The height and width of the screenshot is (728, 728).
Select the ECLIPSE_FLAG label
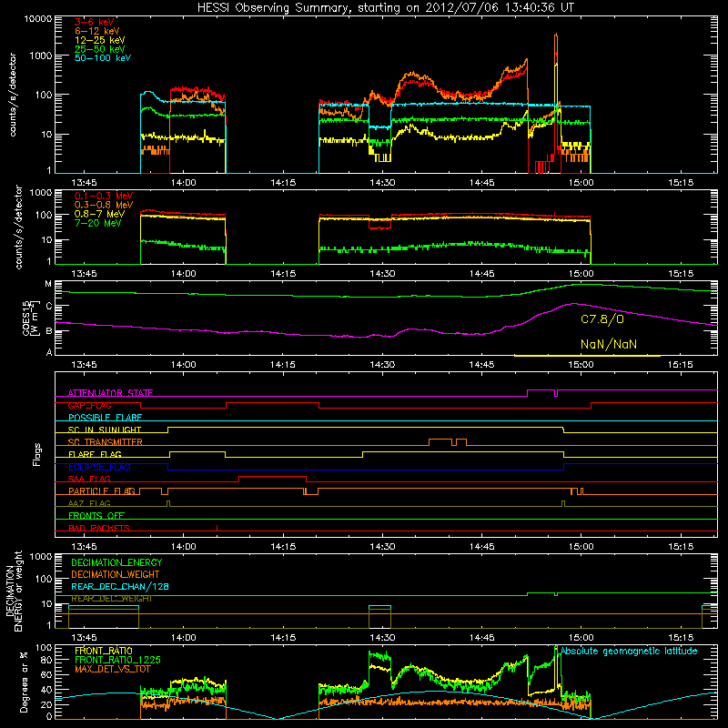pyautogui.click(x=99, y=467)
